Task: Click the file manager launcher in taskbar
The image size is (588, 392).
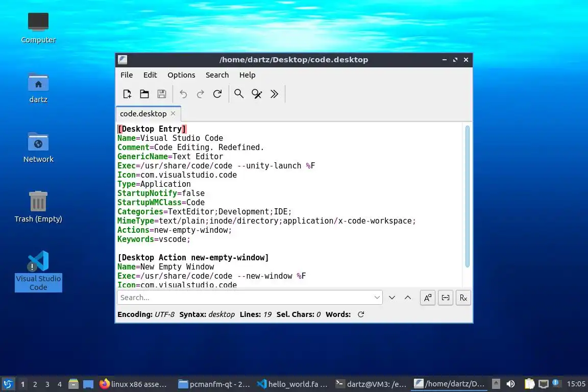Action: [x=73, y=384]
